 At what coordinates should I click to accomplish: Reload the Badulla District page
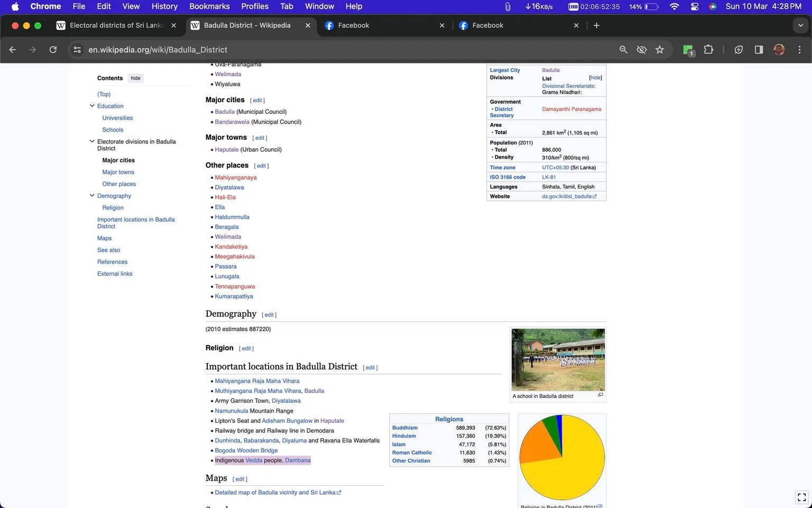(53, 50)
